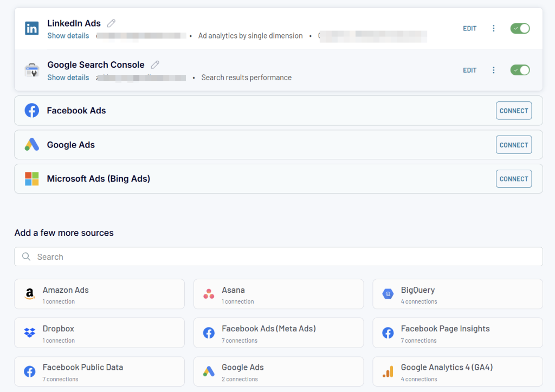Click the 'LinkedIn Ads' title text
This screenshot has width=555, height=392.
click(x=74, y=23)
